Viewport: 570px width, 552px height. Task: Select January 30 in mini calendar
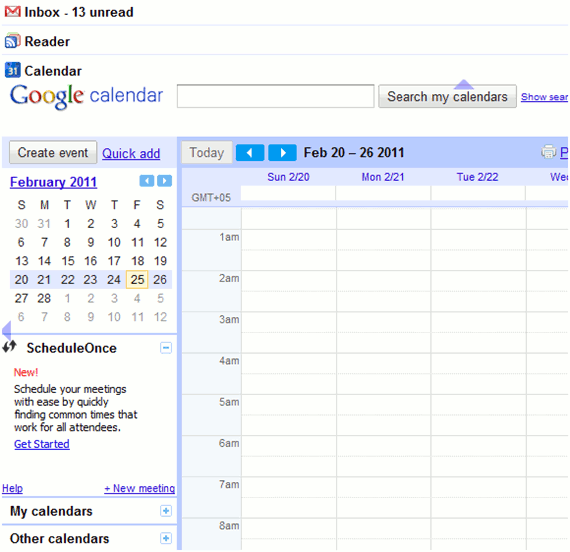coord(21,223)
